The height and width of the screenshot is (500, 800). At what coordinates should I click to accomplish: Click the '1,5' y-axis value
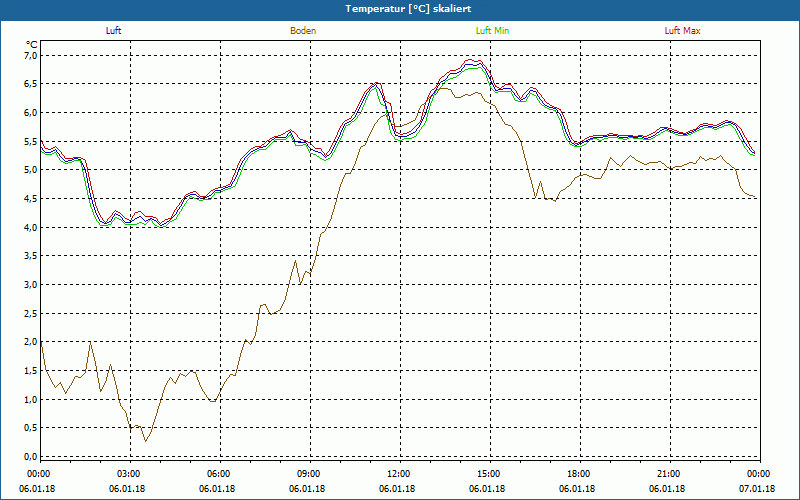coord(31,370)
